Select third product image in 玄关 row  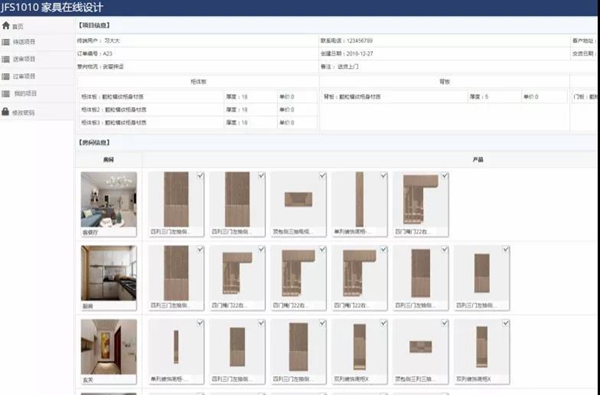pyautogui.click(x=298, y=347)
